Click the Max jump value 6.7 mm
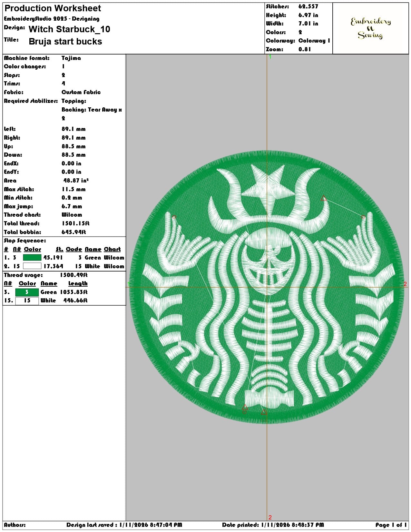Image resolution: width=411 pixels, height=532 pixels. [x=72, y=206]
